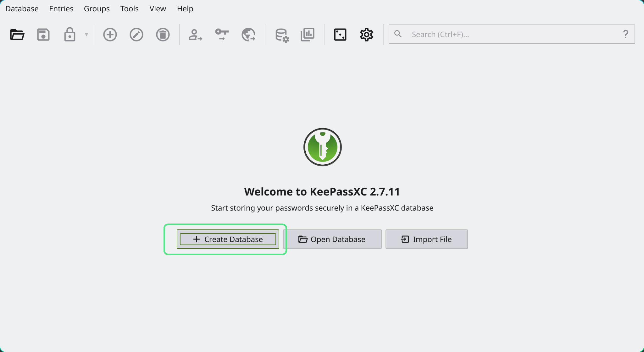644x352 pixels.
Task: Save the current database from the toolbar
Action: coord(43,35)
